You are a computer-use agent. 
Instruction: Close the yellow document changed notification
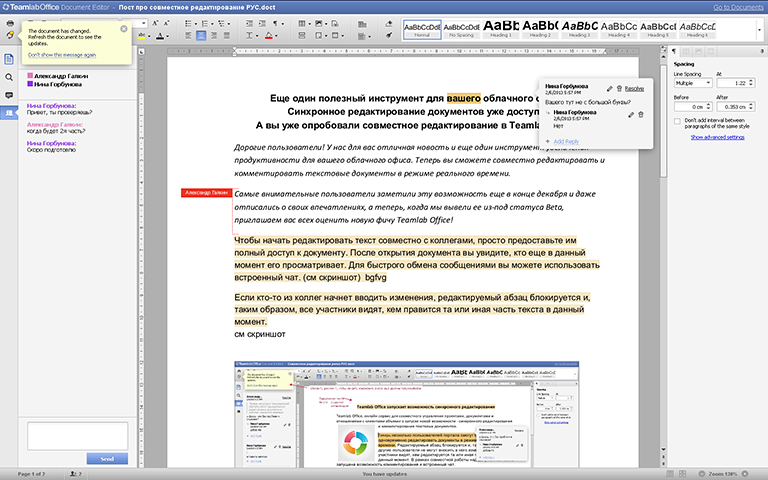pos(124,29)
